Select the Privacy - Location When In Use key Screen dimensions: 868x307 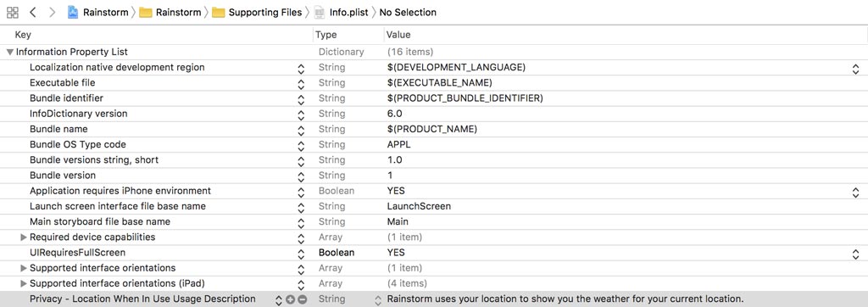tap(142, 299)
